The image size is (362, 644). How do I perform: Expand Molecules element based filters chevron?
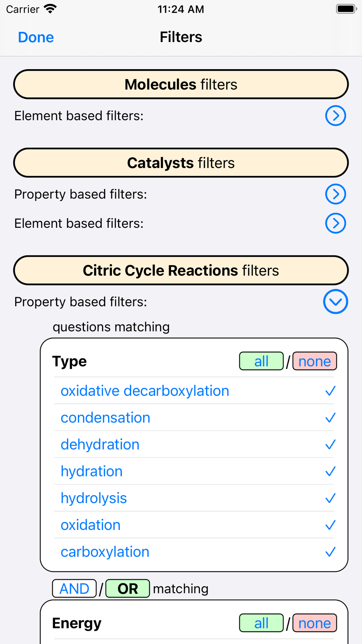[x=335, y=116]
